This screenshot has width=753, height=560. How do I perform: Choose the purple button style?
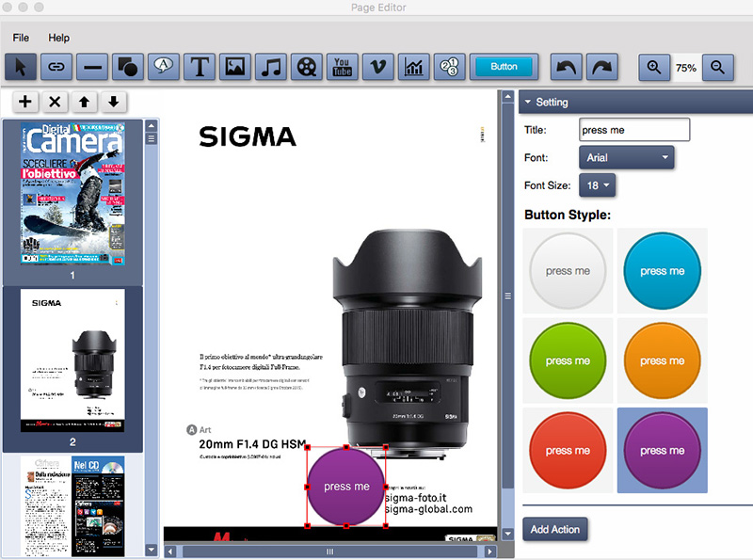663,451
